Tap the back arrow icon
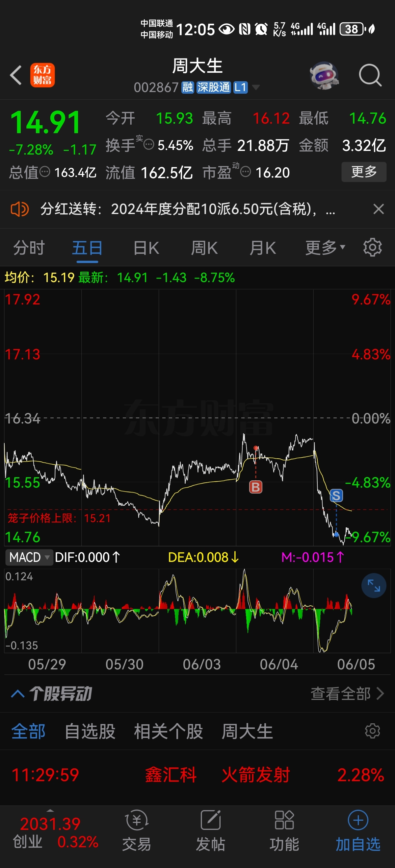The height and width of the screenshot is (868, 395). click(16, 75)
